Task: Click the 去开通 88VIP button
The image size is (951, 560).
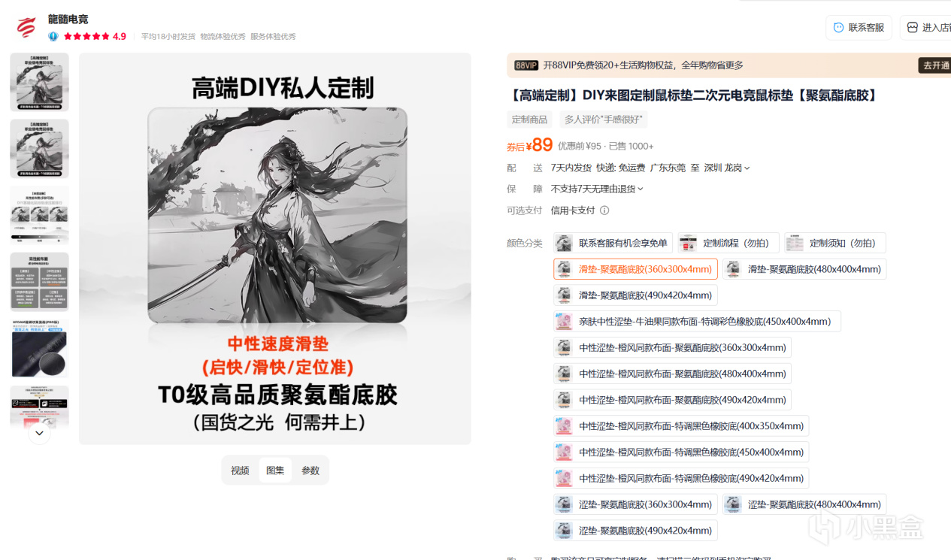Action: pyautogui.click(x=935, y=65)
